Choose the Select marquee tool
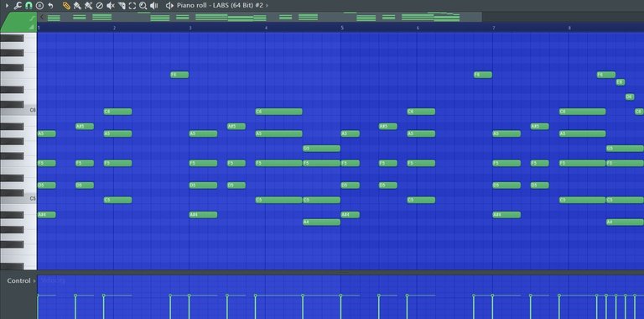This screenshot has height=319, width=644. tap(132, 6)
